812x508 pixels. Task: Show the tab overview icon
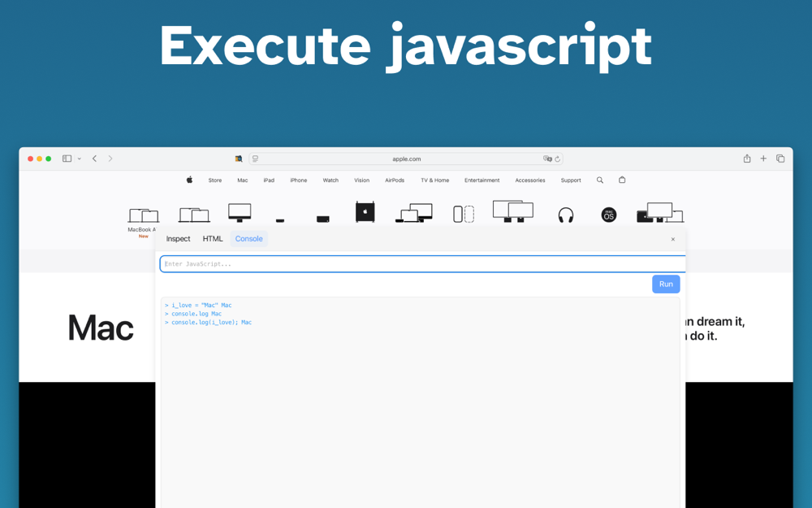click(x=780, y=158)
